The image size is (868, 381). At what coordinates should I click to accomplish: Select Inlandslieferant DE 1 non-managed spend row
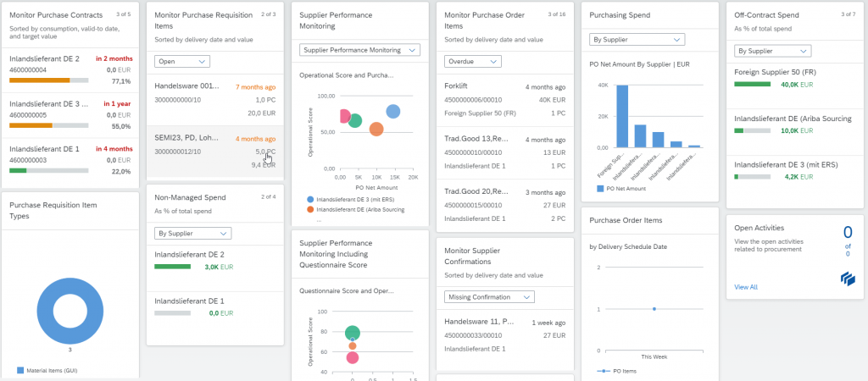(214, 315)
